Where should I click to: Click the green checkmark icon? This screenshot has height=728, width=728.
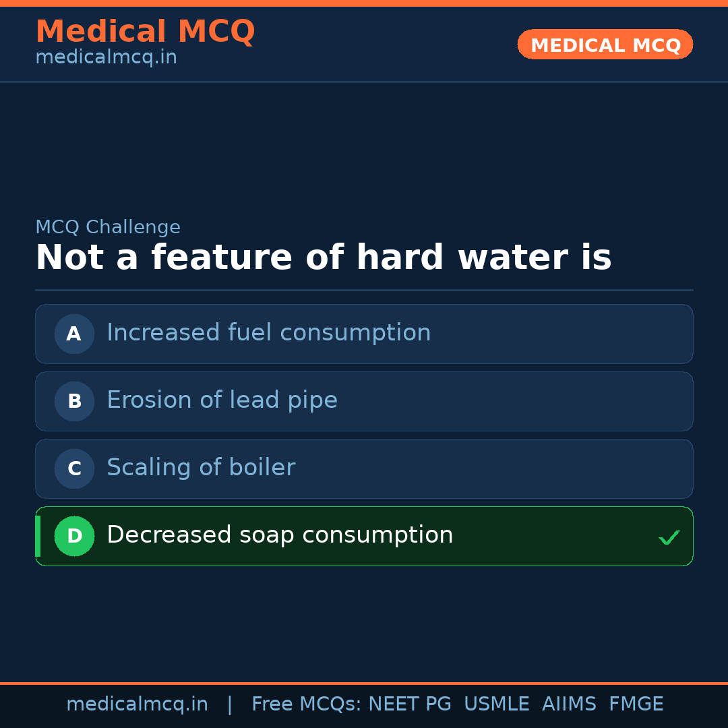[x=669, y=537]
